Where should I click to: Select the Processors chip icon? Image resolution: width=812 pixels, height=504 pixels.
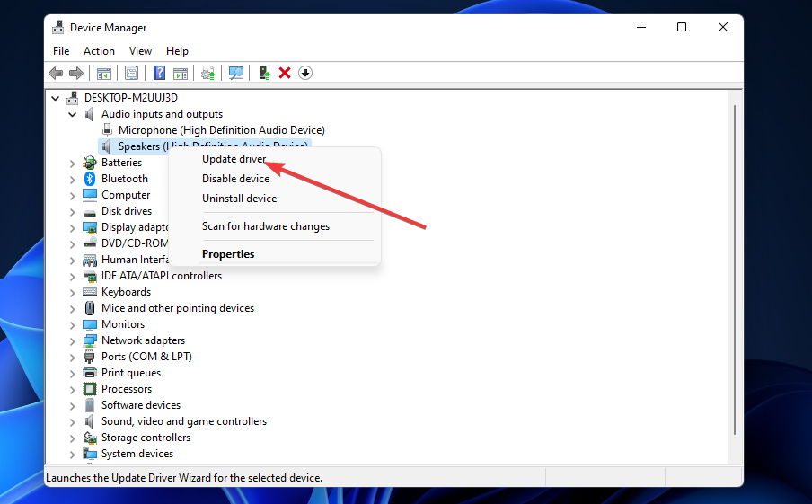(x=90, y=389)
